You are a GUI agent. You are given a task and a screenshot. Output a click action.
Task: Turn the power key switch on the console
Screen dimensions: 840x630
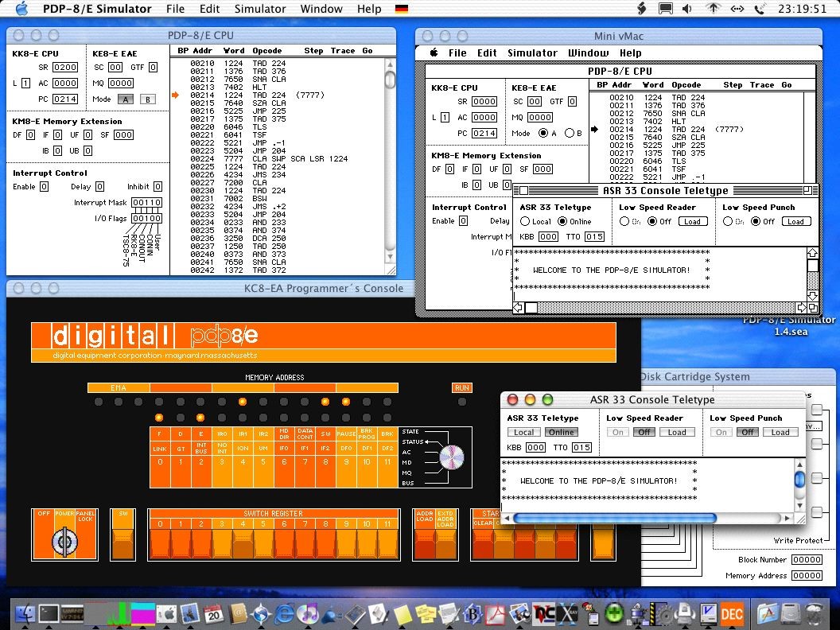(64, 541)
